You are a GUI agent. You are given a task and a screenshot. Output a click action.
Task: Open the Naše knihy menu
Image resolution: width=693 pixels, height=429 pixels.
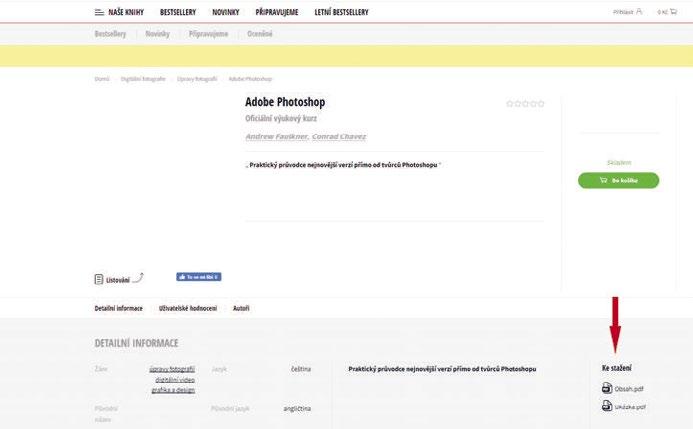pyautogui.click(x=126, y=12)
